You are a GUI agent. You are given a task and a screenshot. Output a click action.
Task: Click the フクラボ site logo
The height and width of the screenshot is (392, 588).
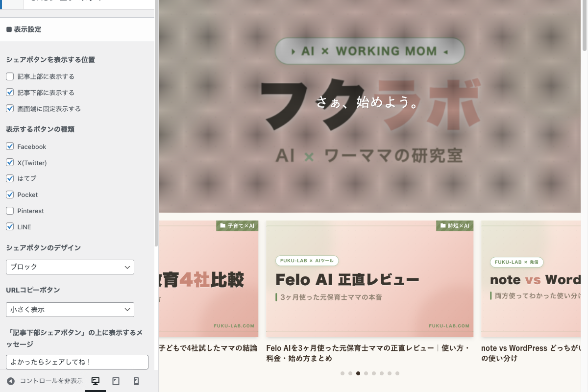(370, 105)
